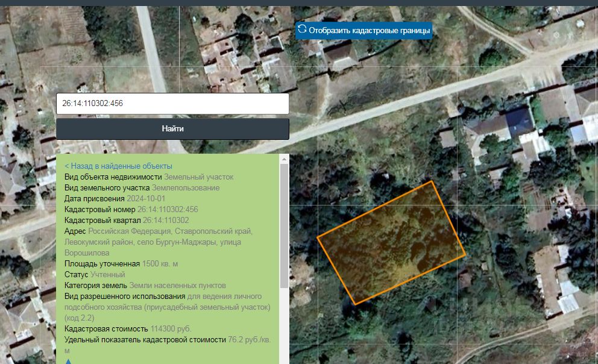This screenshot has width=598, height=364.
Task: Click the '(код 2.2)' text
Action: click(80, 318)
